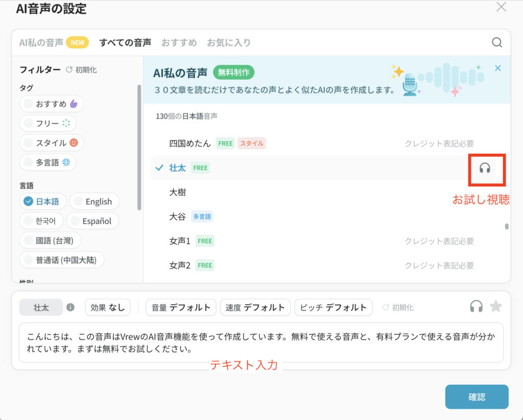This screenshot has width=523, height=420.
Task: Play preview with 壮太 row headphone icon
Action: [484, 168]
